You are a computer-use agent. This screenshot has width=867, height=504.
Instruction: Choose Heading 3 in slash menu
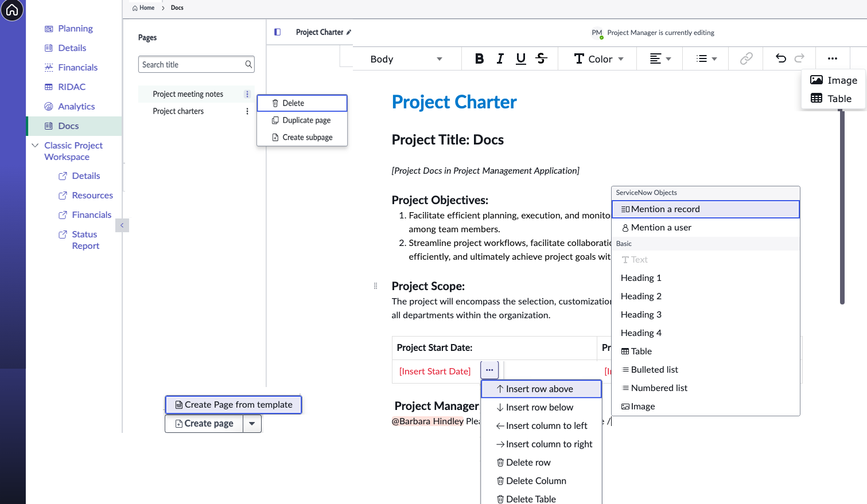[706, 315]
